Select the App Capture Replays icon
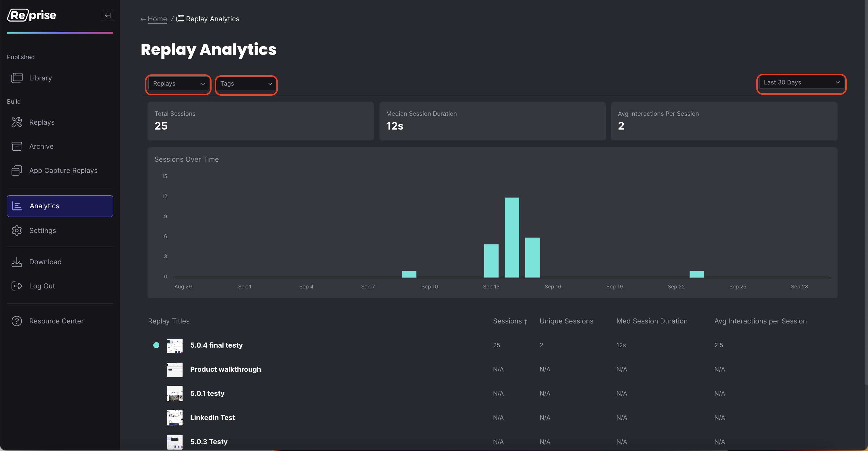The height and width of the screenshot is (451, 868). [x=17, y=170]
